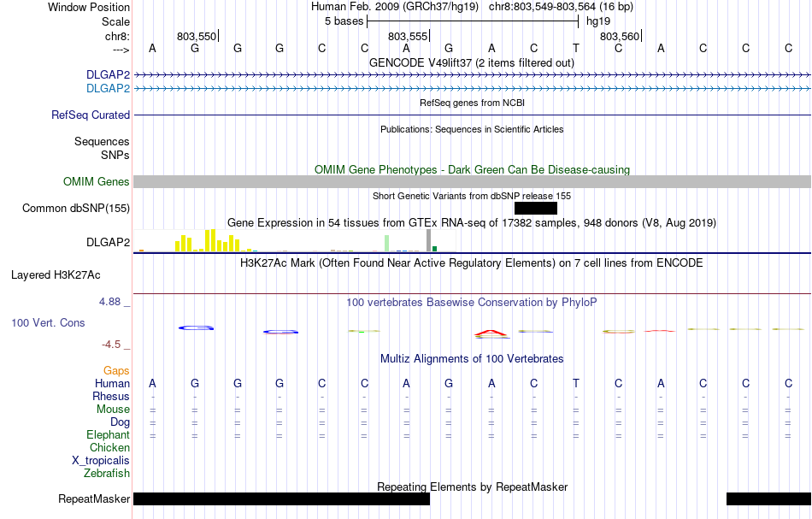The width and height of the screenshot is (812, 519).
Task: Click the 803,560 position marker
Action: pos(621,36)
